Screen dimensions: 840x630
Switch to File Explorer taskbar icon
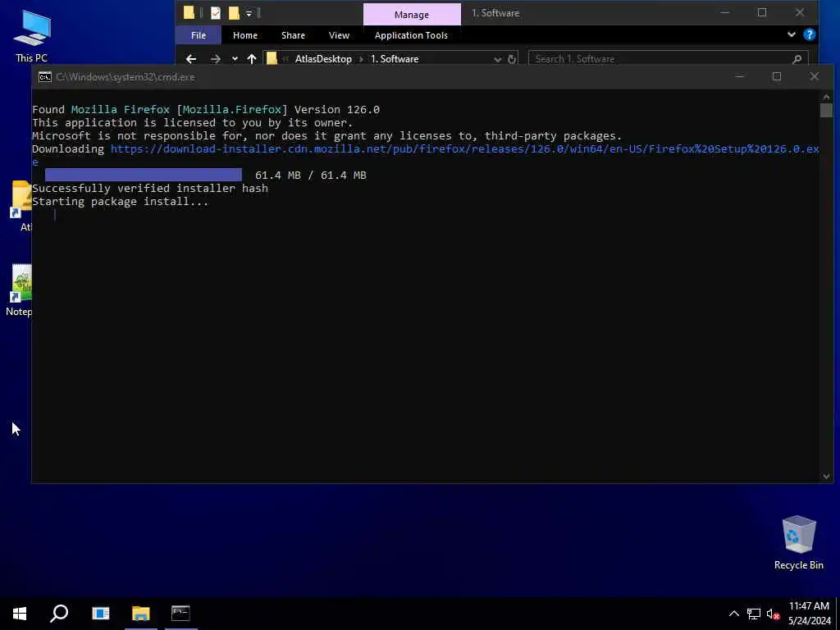click(141, 614)
